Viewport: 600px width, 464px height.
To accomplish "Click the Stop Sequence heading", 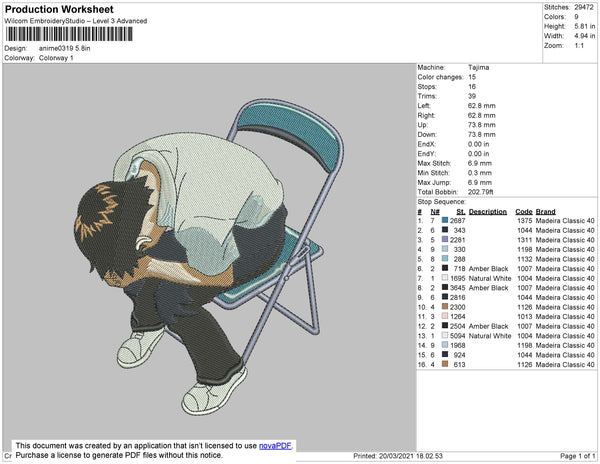I will pyautogui.click(x=444, y=201).
